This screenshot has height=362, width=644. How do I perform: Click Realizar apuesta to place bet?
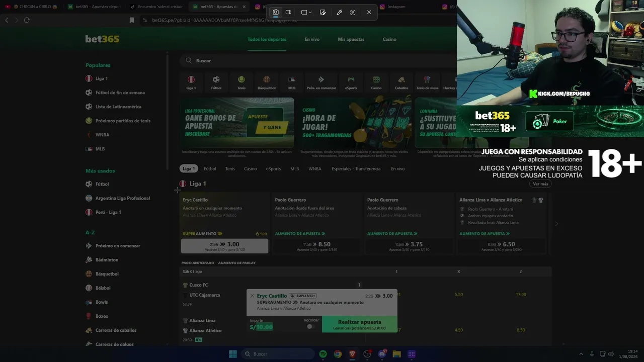pyautogui.click(x=360, y=324)
